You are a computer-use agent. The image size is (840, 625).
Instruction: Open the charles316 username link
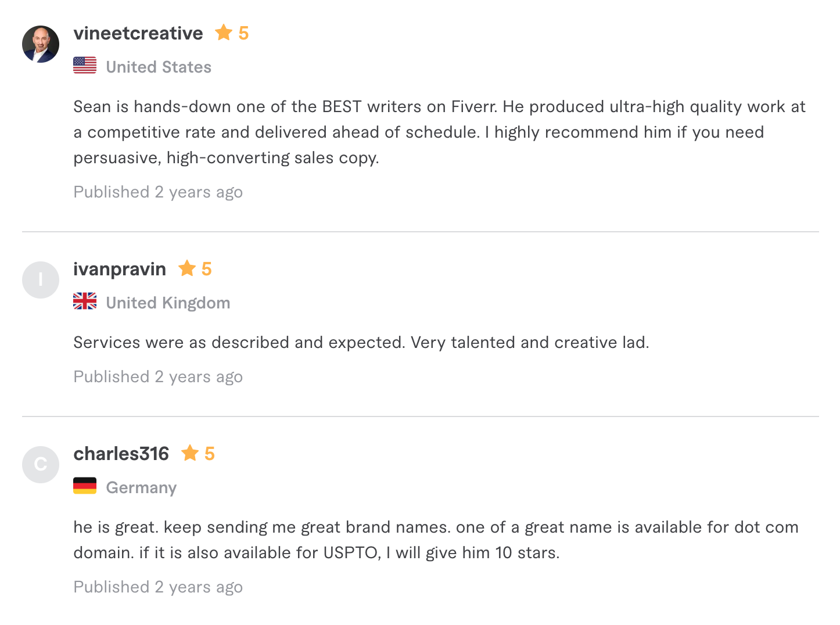[121, 454]
